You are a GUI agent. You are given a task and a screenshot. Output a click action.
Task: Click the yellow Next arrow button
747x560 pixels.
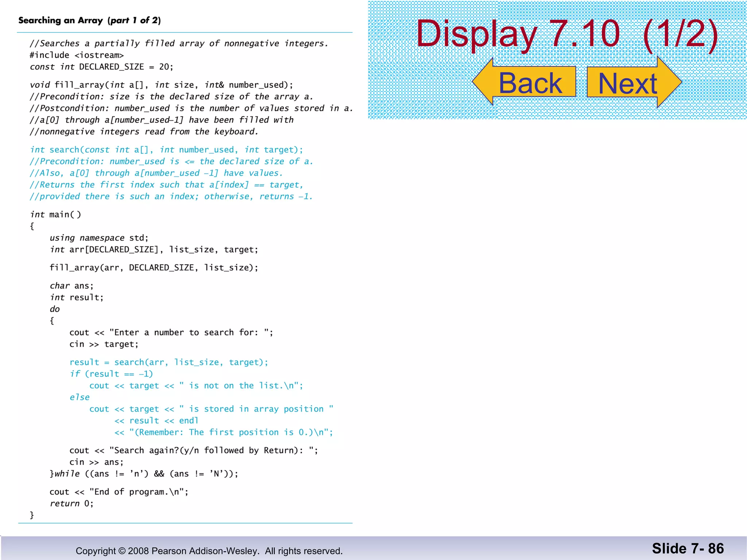point(634,82)
